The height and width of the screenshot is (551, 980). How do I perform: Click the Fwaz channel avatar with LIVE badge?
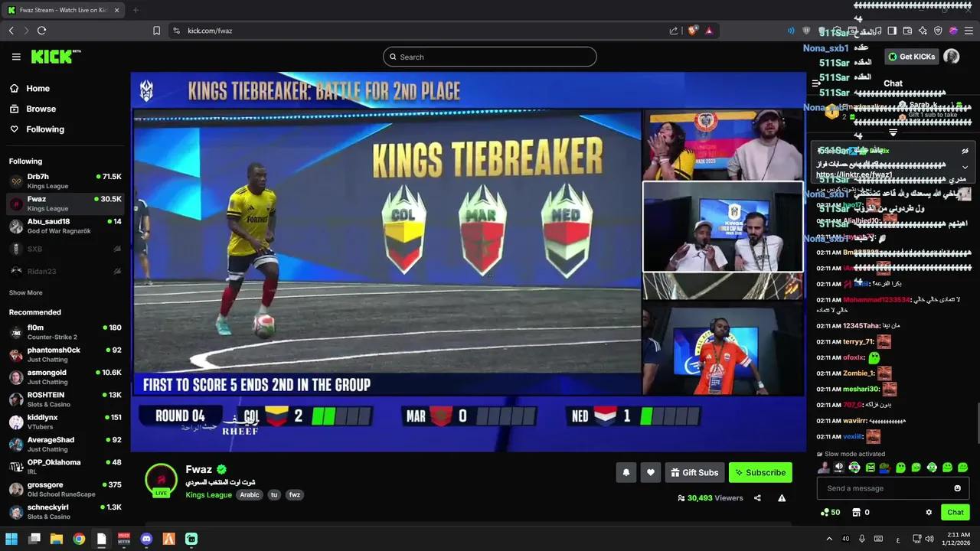point(161,480)
